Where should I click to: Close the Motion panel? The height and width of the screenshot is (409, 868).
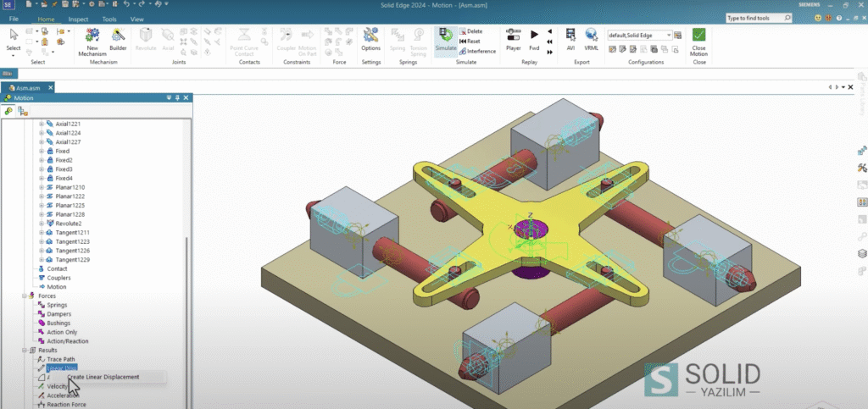(x=186, y=98)
